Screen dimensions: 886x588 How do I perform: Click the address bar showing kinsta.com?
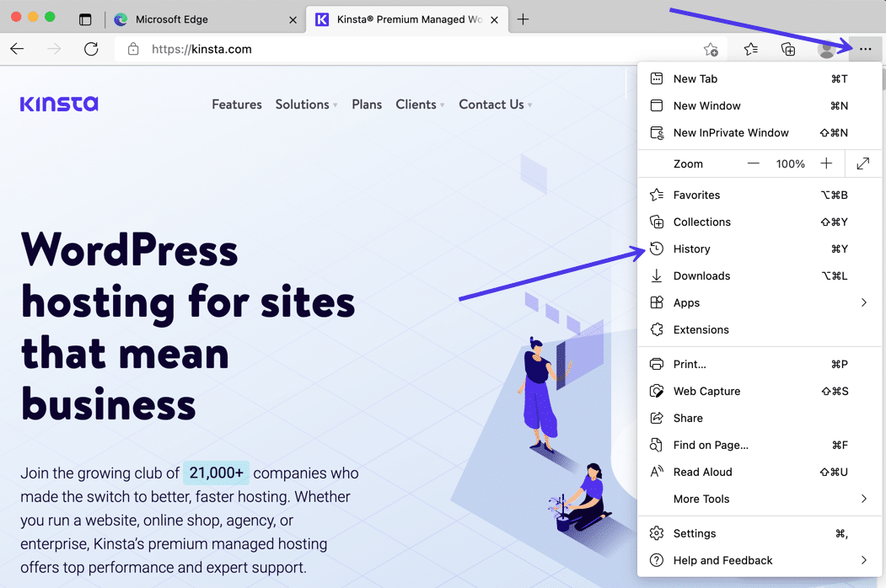405,50
